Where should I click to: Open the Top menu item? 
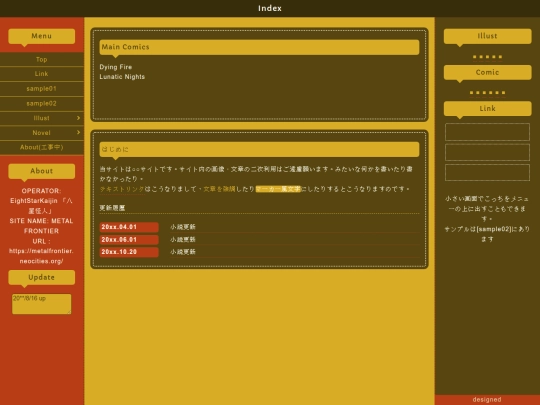click(42, 59)
